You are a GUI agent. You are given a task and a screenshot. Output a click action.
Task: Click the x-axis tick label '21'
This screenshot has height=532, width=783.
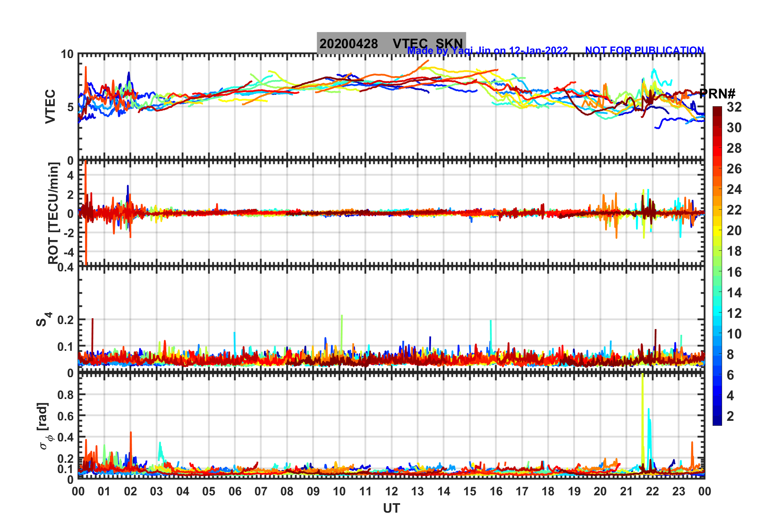pos(627,491)
